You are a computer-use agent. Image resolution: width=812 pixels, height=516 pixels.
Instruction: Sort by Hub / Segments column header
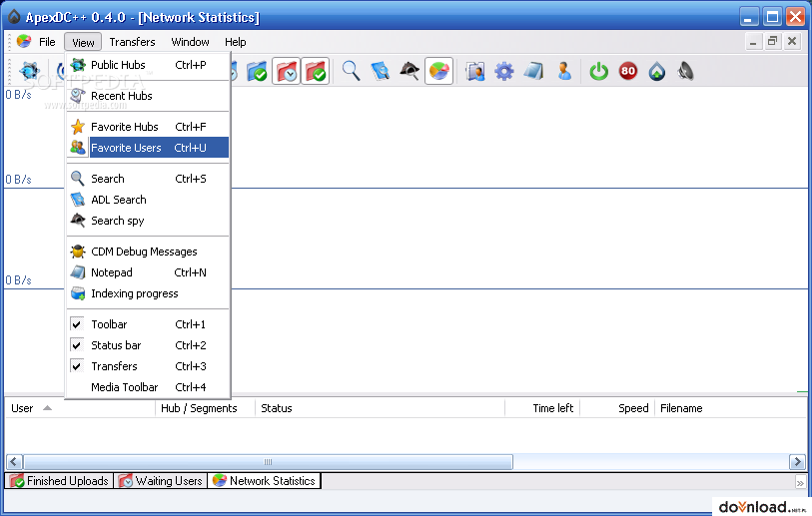[205, 408]
